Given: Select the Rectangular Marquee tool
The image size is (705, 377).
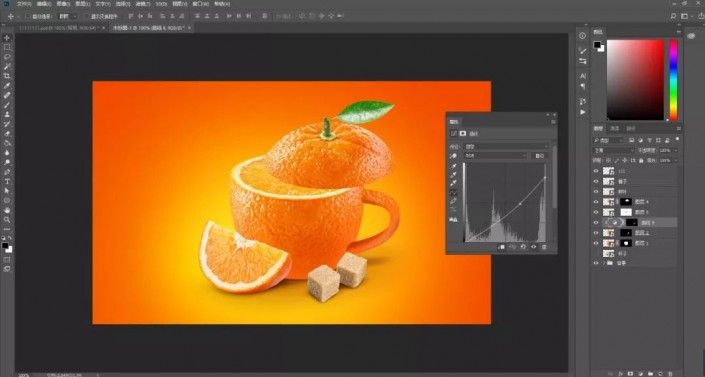Looking at the screenshot, I should click(x=7, y=47).
